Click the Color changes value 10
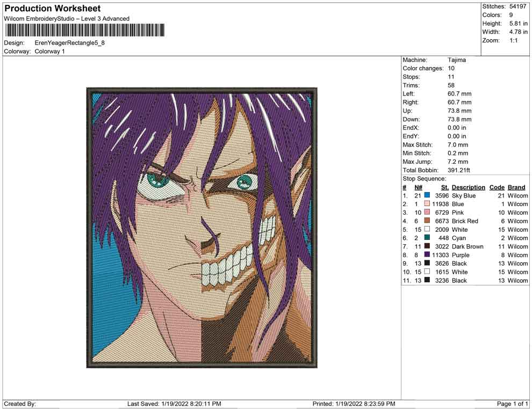Viewport: 532px width, 409px height. click(x=451, y=69)
